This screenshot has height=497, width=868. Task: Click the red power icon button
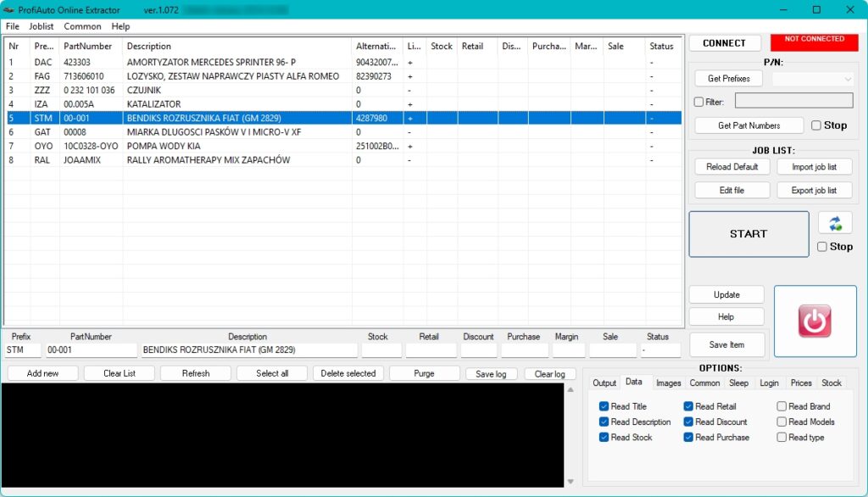[x=815, y=321]
